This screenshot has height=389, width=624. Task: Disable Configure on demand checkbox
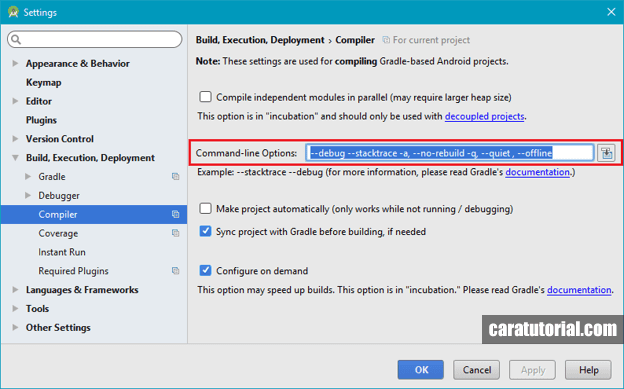[205, 270]
